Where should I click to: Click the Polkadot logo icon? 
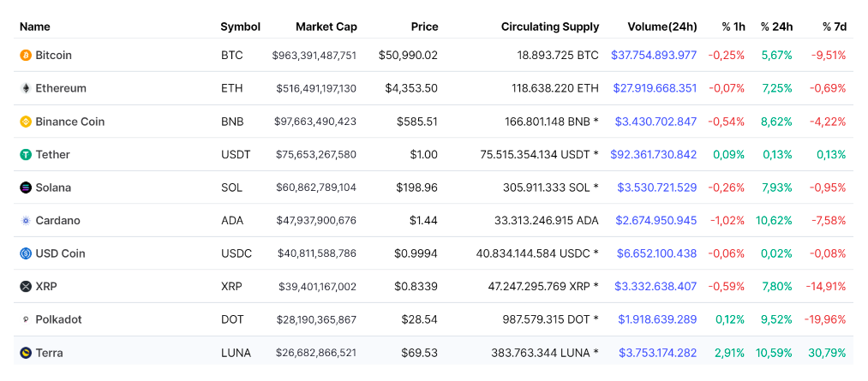click(x=26, y=319)
